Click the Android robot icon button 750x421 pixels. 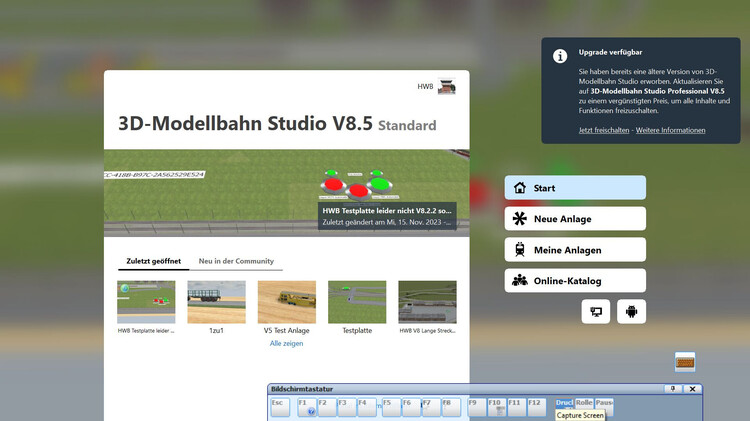click(631, 311)
